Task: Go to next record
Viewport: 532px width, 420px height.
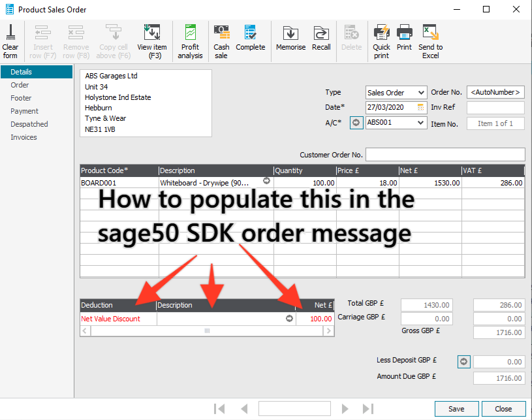Action: [345, 409]
